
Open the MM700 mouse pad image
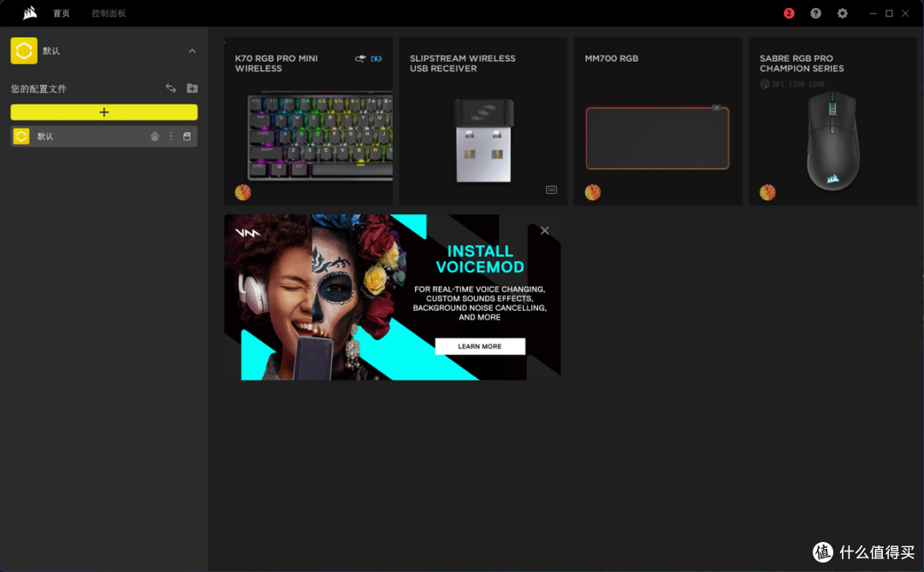[x=657, y=137]
